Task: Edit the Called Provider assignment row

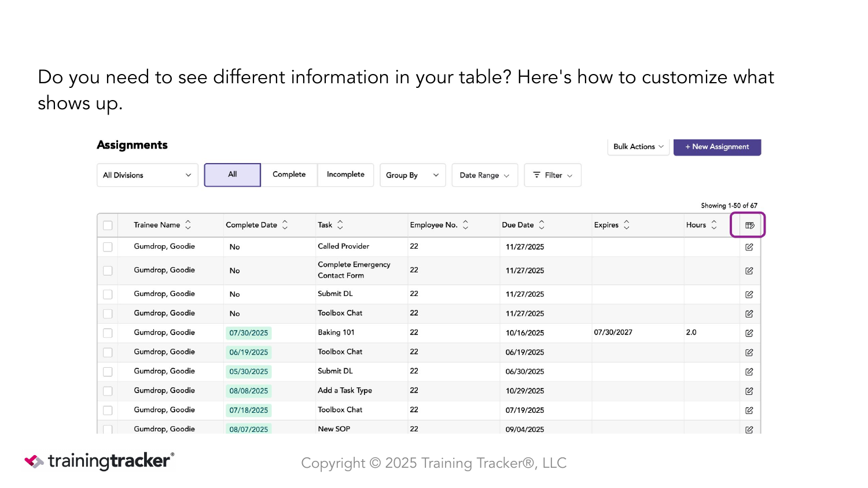Action: 749,247
